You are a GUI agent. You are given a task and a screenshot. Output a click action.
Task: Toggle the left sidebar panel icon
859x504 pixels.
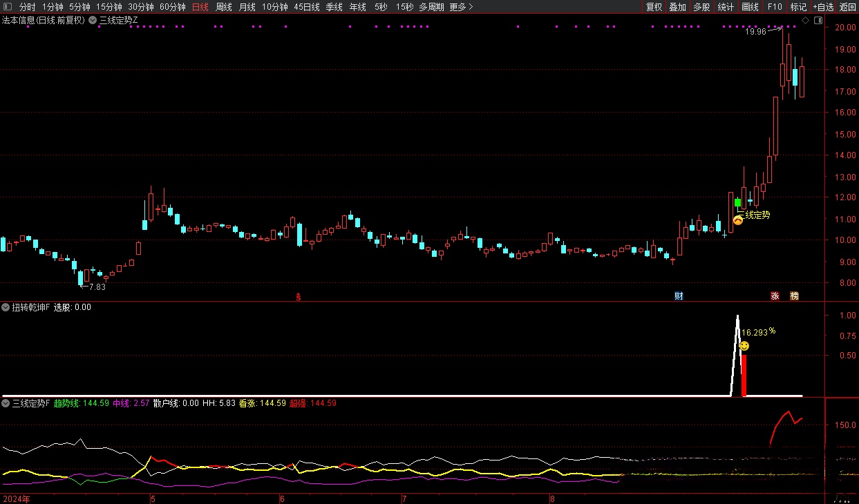8,7
